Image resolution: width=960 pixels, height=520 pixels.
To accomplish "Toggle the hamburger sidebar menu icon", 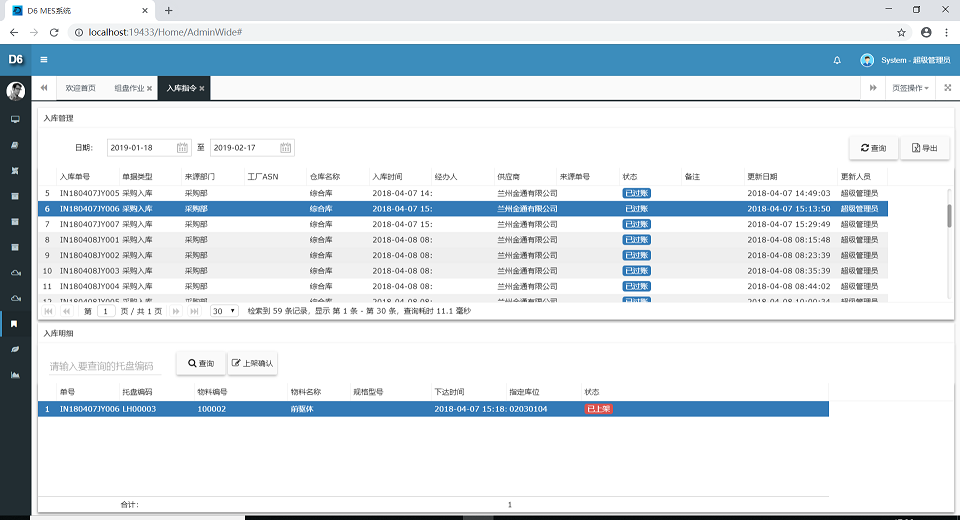I will (43, 59).
